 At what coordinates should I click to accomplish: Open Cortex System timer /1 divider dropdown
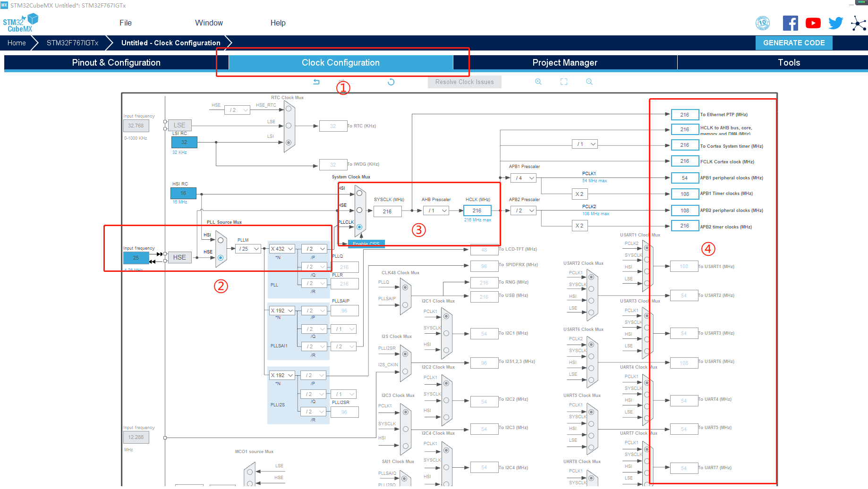585,144
